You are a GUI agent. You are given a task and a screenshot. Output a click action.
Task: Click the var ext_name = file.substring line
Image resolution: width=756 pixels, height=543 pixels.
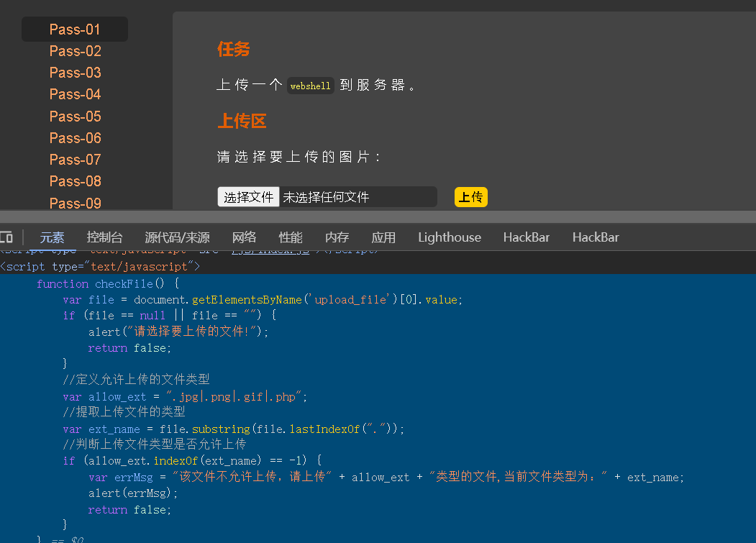pyautogui.click(x=233, y=429)
